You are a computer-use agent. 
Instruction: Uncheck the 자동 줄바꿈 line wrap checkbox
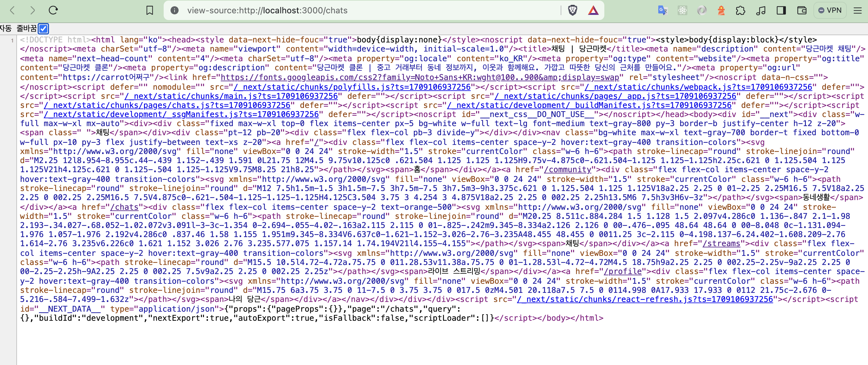[43, 28]
